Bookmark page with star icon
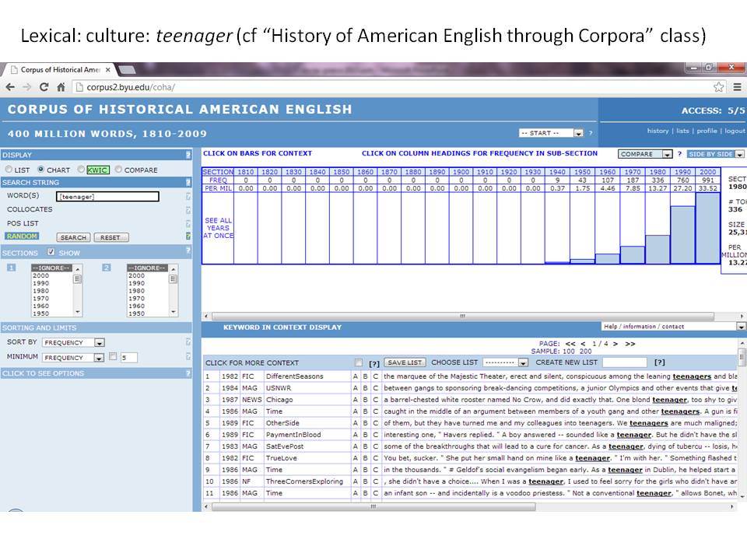Screen dimensions: 747x560 click(718, 87)
